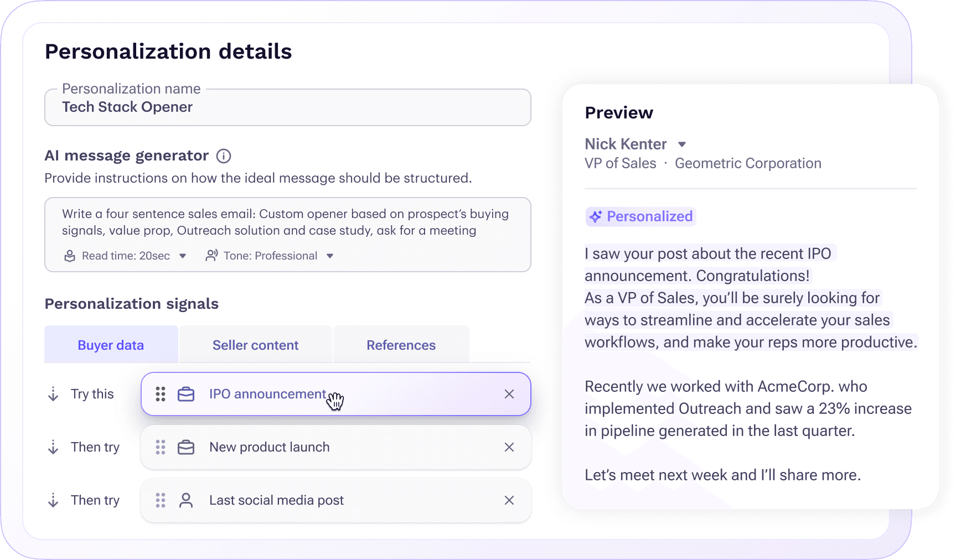Click the Personalization name input field
Screen dimensions: 961x560
pyautogui.click(x=287, y=107)
